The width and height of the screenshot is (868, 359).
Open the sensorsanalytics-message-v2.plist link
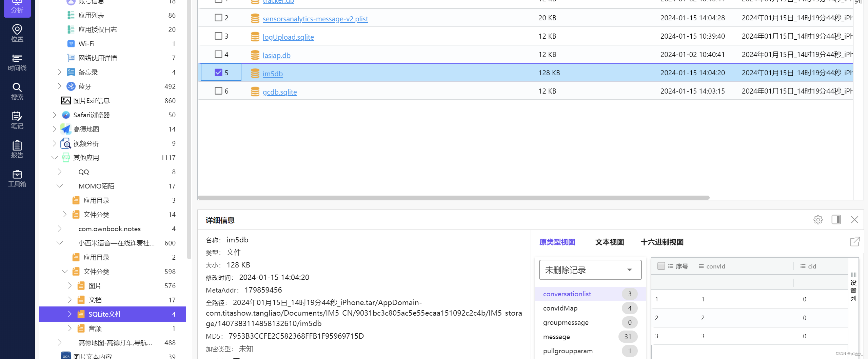315,19
